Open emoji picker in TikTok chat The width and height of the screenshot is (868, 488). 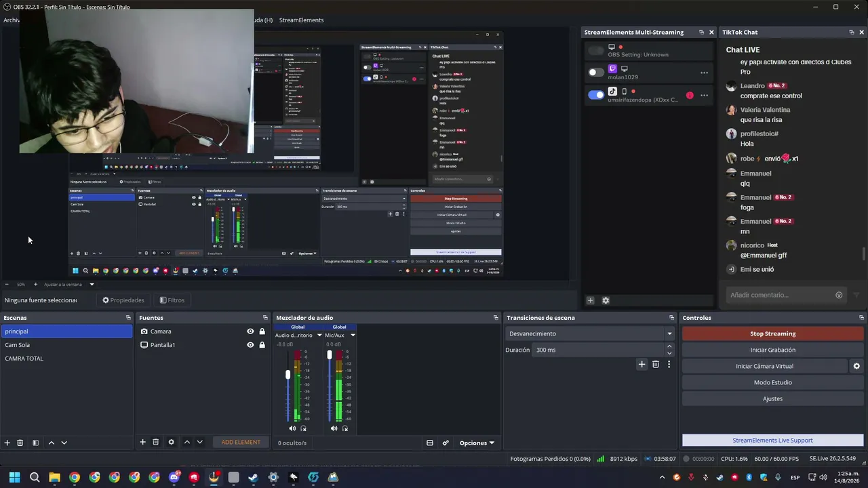coord(839,295)
